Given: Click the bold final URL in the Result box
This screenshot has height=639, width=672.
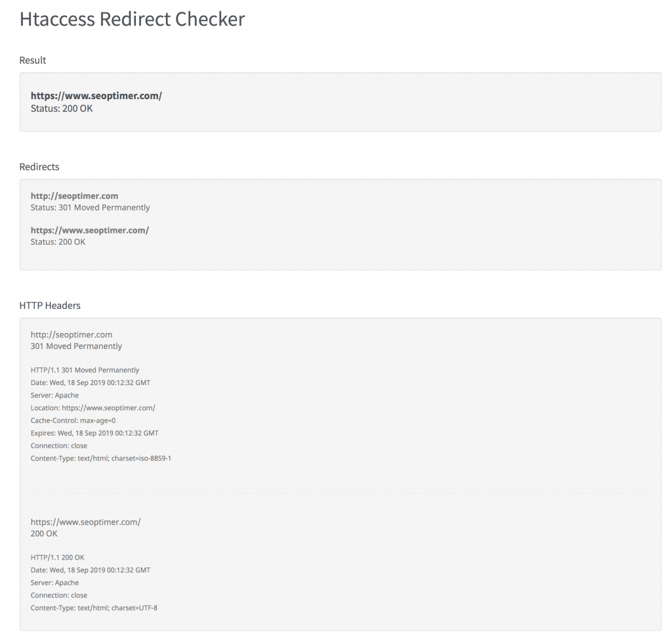Looking at the screenshot, I should tap(96, 96).
